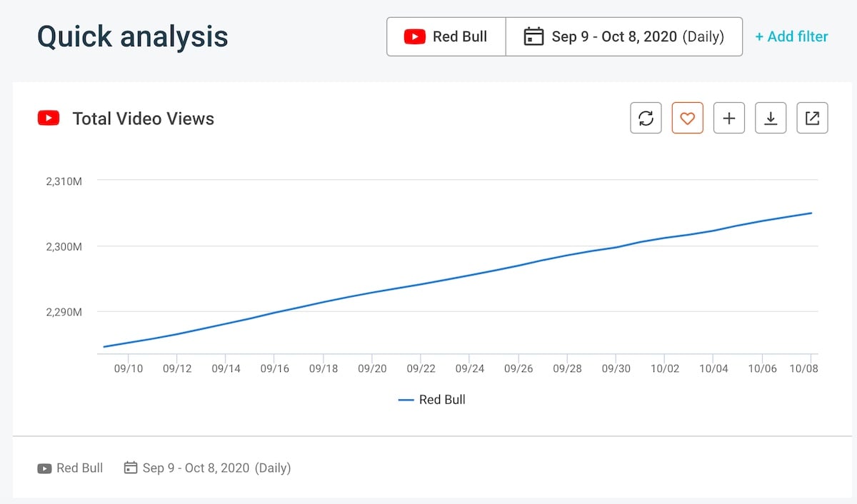
Task: Click the 09/12 x-axis label
Action: (176, 368)
